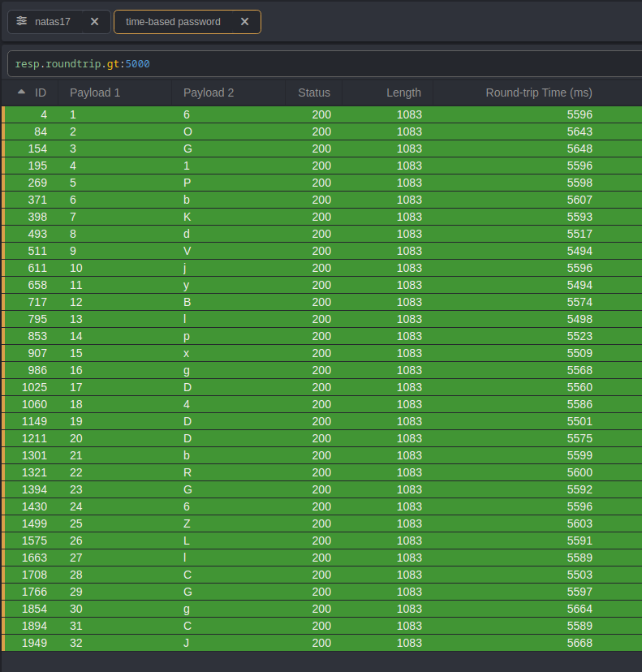The image size is (642, 672).
Task: Select row ID 1499 with payload Z
Action: tap(321, 524)
